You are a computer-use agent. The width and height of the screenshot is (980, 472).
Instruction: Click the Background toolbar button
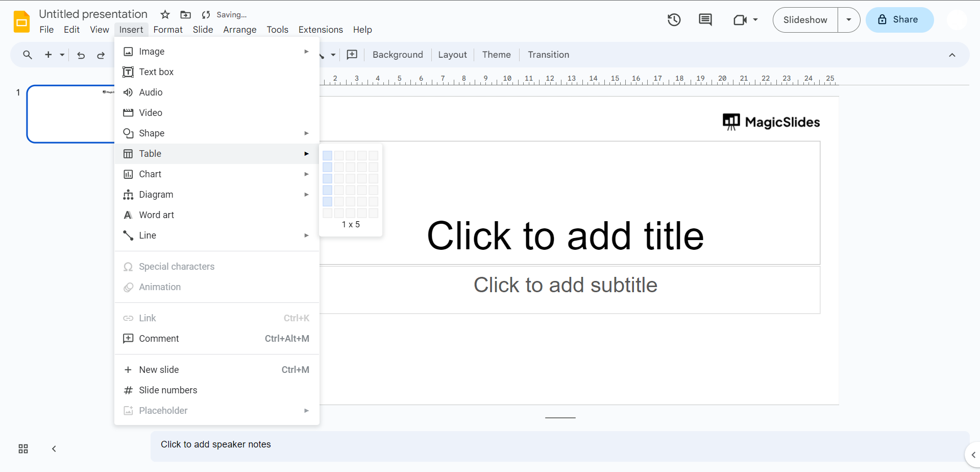[x=398, y=55]
